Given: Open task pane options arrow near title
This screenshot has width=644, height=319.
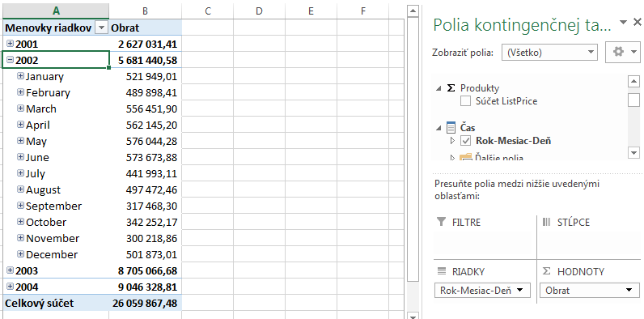Looking at the screenshot, I should 624,22.
